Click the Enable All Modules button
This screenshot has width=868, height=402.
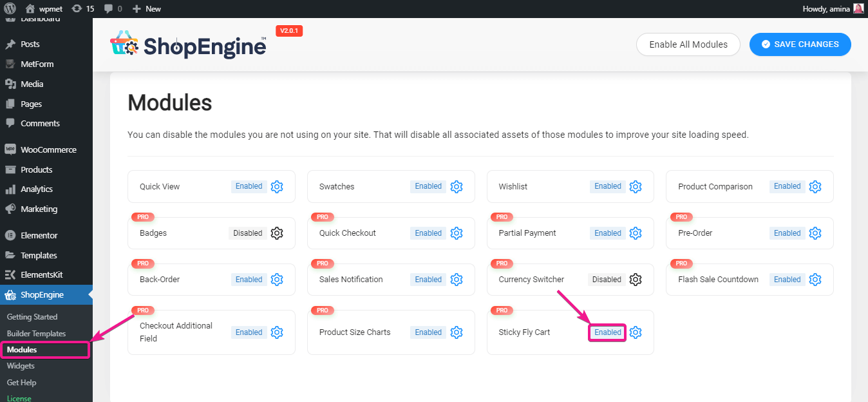tap(688, 44)
